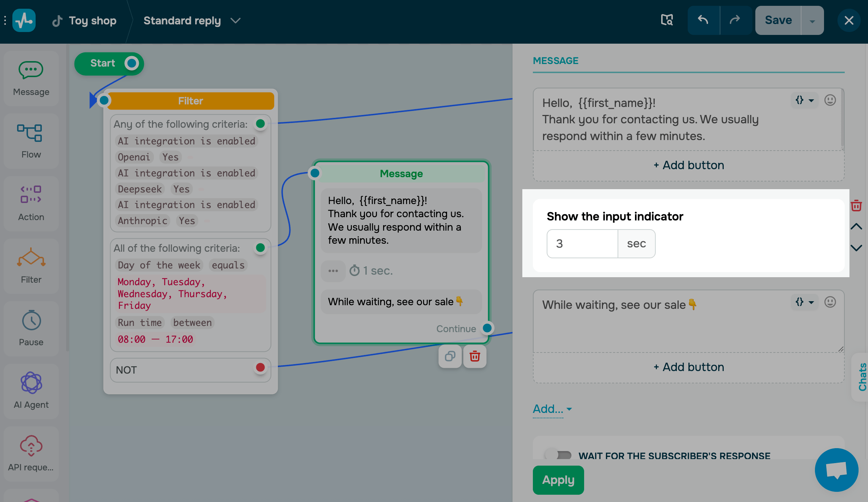868x502 pixels.
Task: Open the variables dropdown in the message editor
Action: click(804, 100)
